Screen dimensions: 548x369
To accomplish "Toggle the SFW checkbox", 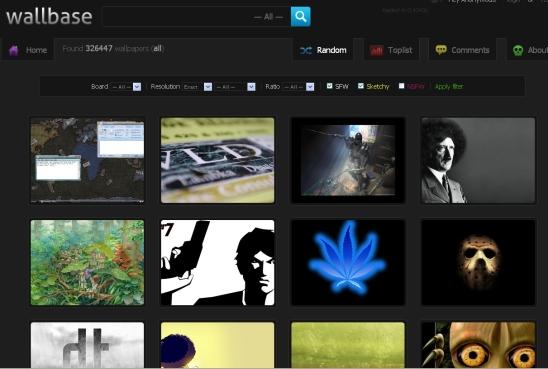I will tap(329, 86).
